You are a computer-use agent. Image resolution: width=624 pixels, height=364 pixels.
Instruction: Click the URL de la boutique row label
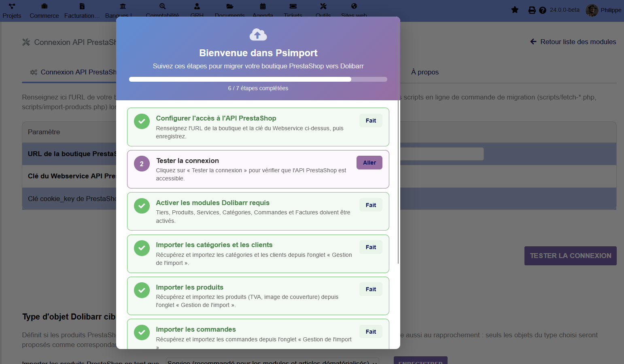click(72, 154)
